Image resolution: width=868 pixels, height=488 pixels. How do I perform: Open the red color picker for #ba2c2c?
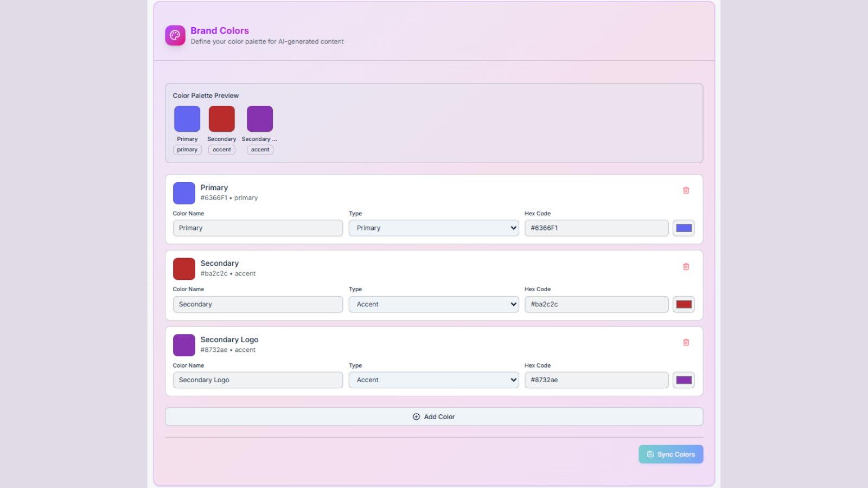click(684, 304)
